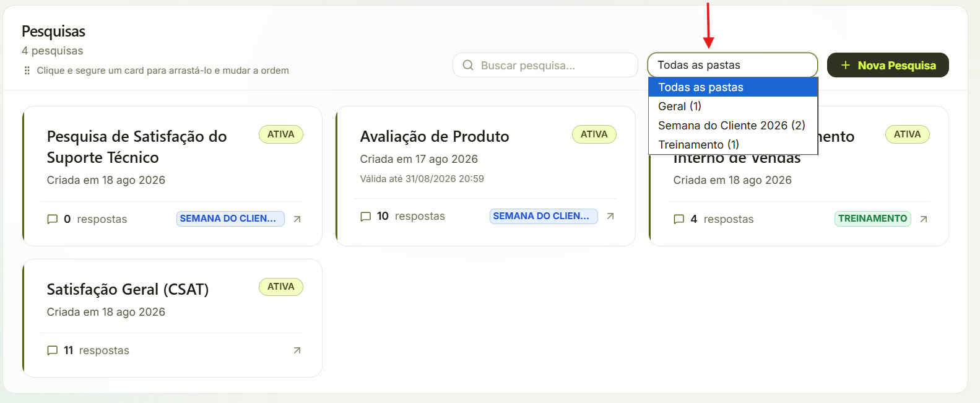
Task: Click comment icon beside 10 respostas
Action: (x=365, y=217)
